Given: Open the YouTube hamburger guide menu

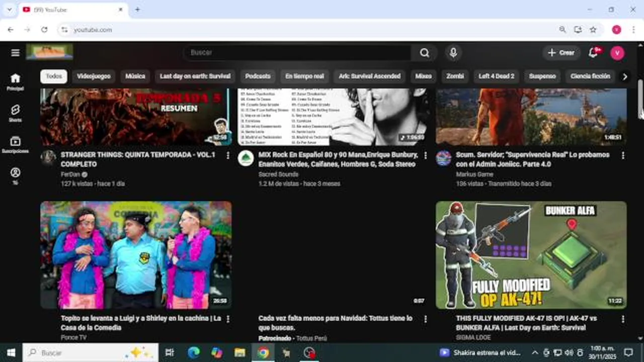Looking at the screenshot, I should [x=16, y=53].
